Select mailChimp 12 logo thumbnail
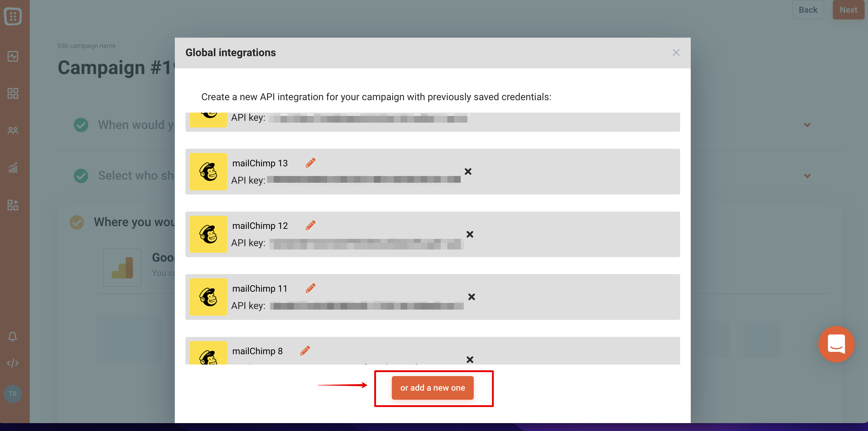Viewport: 868px width, 431px height. point(208,234)
